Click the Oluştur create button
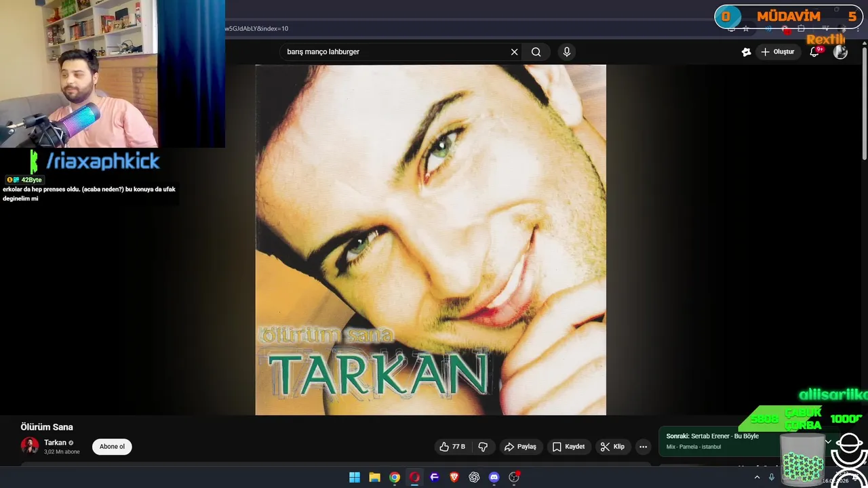The width and height of the screenshot is (868, 488). pos(777,52)
